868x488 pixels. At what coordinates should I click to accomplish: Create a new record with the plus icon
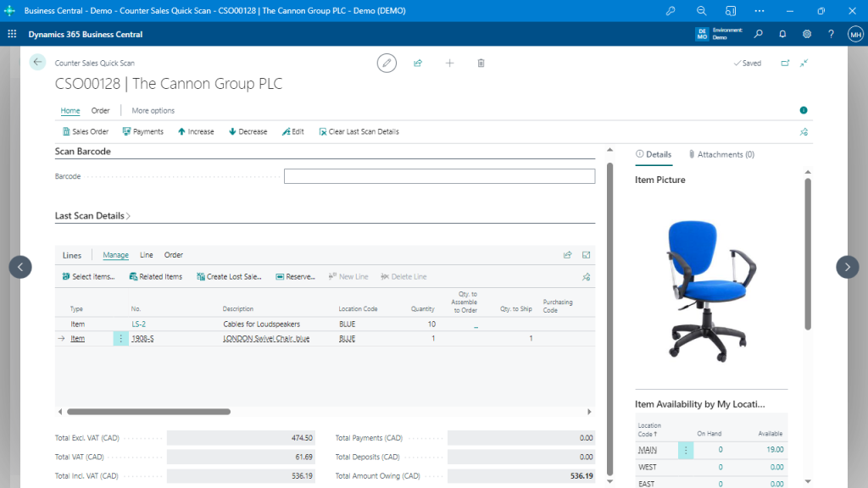tap(449, 63)
